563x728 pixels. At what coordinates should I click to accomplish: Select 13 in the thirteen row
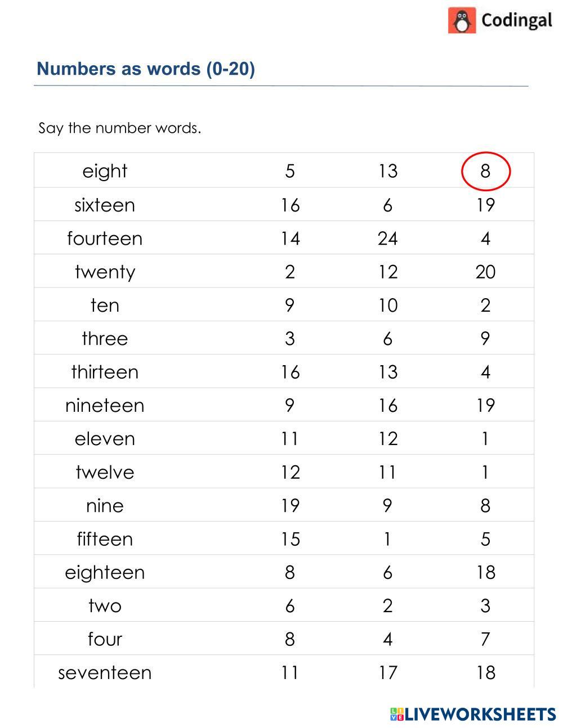[x=387, y=372]
